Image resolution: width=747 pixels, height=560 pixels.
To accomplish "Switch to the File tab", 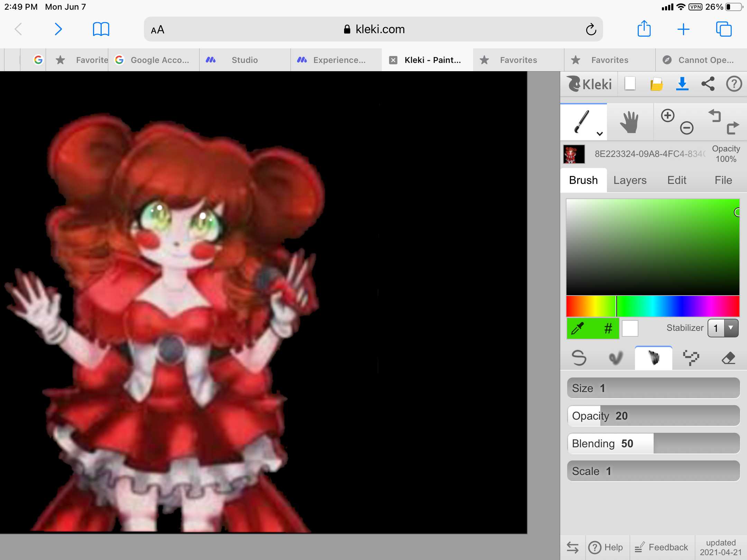I will 723,180.
